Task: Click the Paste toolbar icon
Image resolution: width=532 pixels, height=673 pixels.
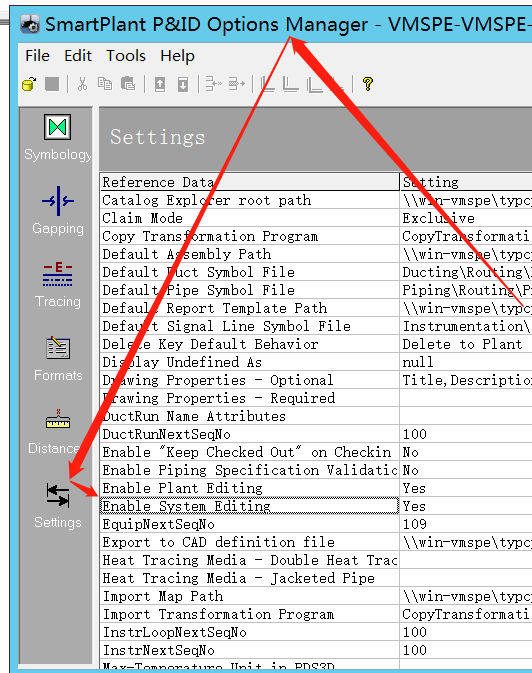Action: [x=128, y=83]
